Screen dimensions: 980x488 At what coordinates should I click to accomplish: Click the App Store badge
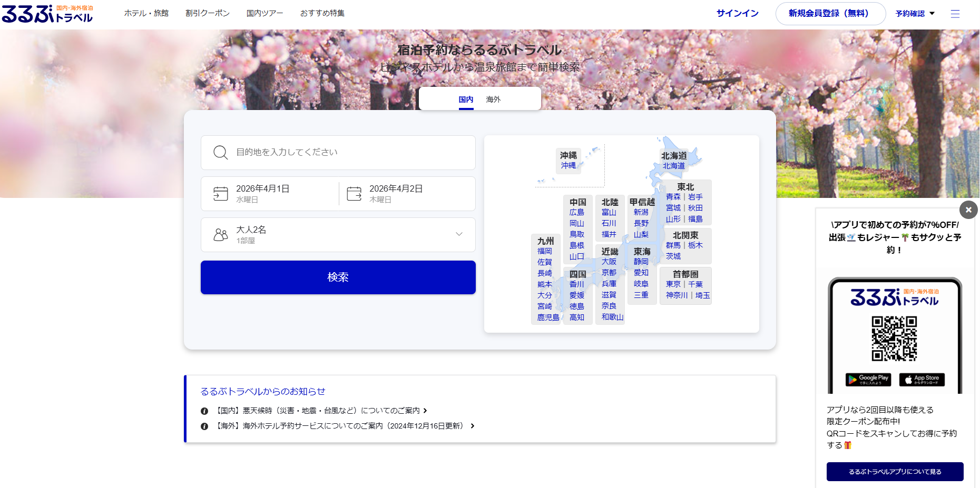[922, 380]
